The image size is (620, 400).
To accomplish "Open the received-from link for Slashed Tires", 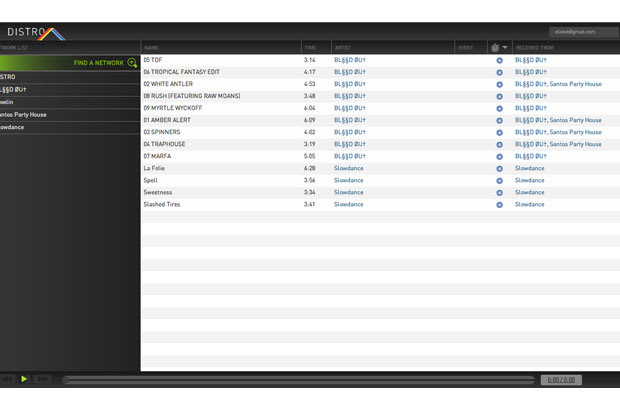I will pyautogui.click(x=529, y=204).
